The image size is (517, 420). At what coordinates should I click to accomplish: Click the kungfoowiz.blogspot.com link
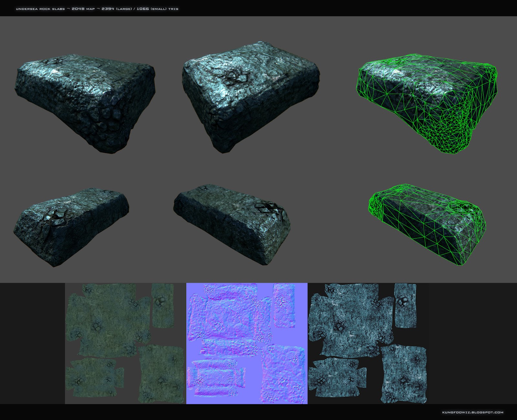[473, 412]
